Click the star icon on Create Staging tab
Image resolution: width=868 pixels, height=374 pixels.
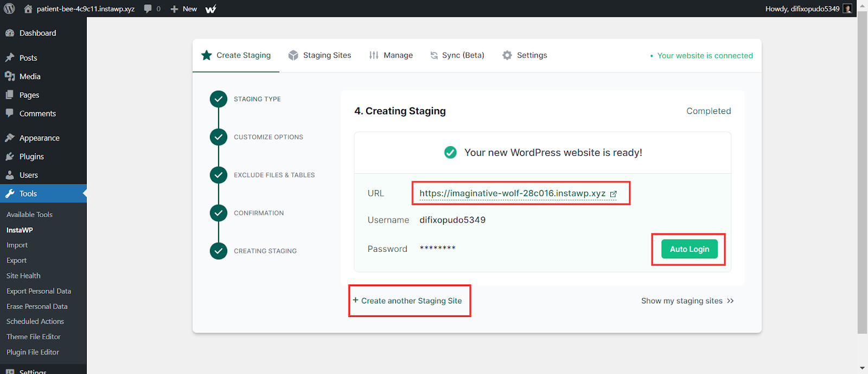click(206, 55)
